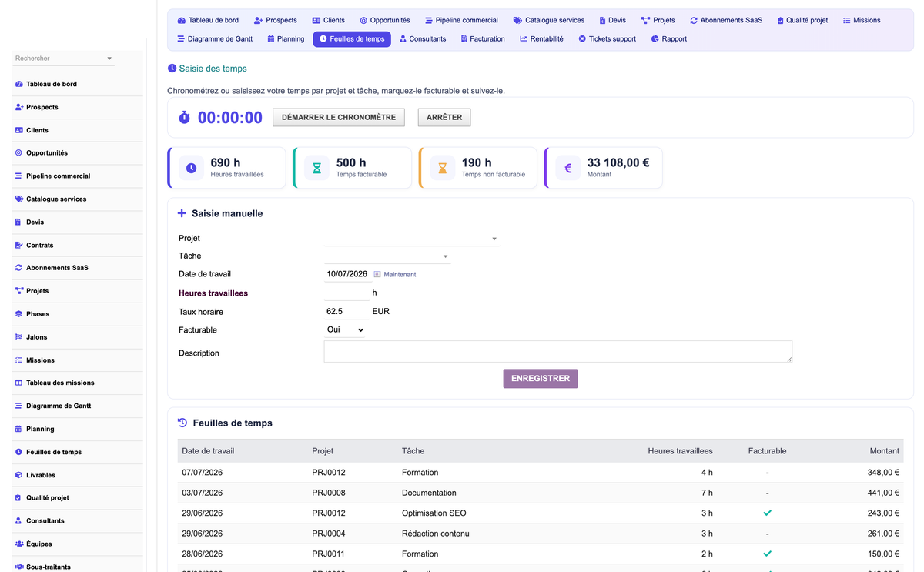Click the clock icon on Heures travaillées card
Image resolution: width=924 pixels, height=572 pixels.
192,168
